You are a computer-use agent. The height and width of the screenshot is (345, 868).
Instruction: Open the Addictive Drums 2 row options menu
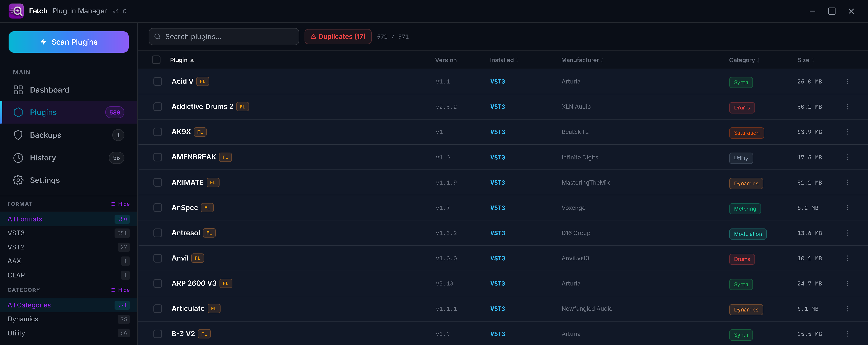848,107
